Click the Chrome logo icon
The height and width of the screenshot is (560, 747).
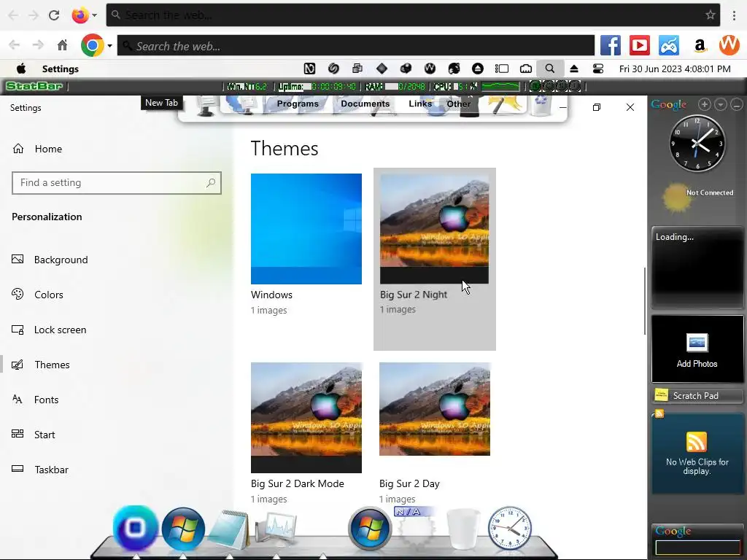pyautogui.click(x=93, y=46)
